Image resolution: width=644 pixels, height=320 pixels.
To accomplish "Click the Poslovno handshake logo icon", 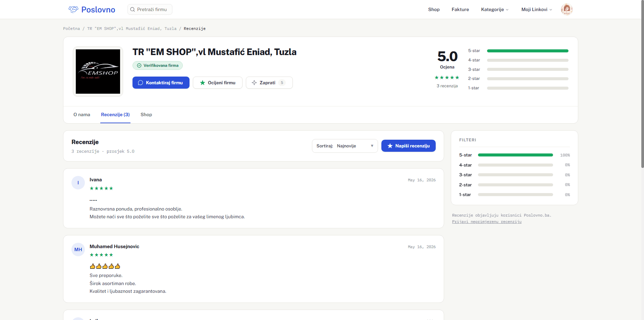I will (x=73, y=9).
